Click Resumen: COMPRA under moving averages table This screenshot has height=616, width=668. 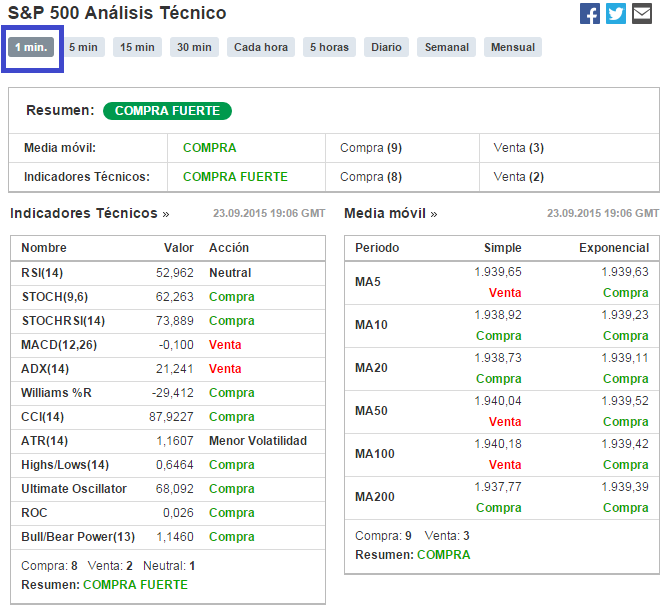[413, 555]
